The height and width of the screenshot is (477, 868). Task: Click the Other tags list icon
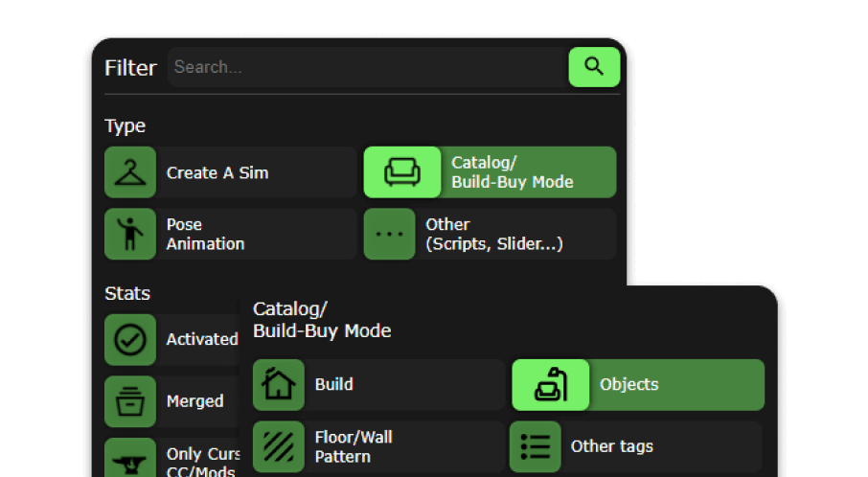[x=535, y=446]
